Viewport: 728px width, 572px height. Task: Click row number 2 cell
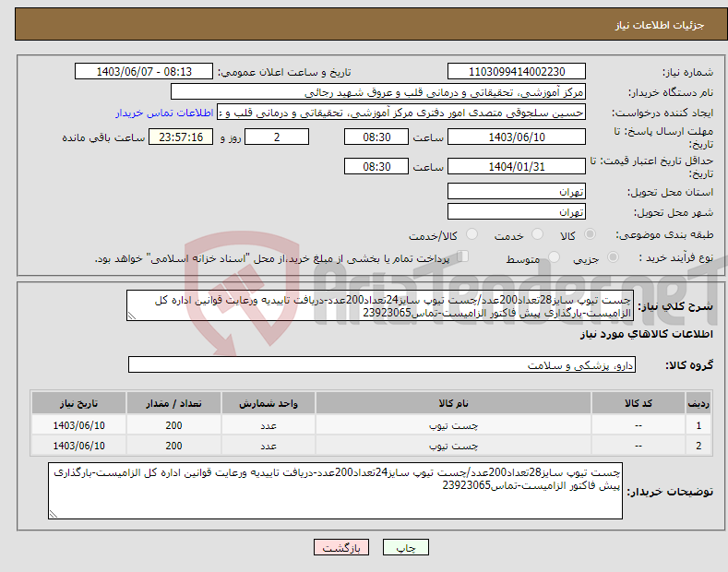(698, 446)
